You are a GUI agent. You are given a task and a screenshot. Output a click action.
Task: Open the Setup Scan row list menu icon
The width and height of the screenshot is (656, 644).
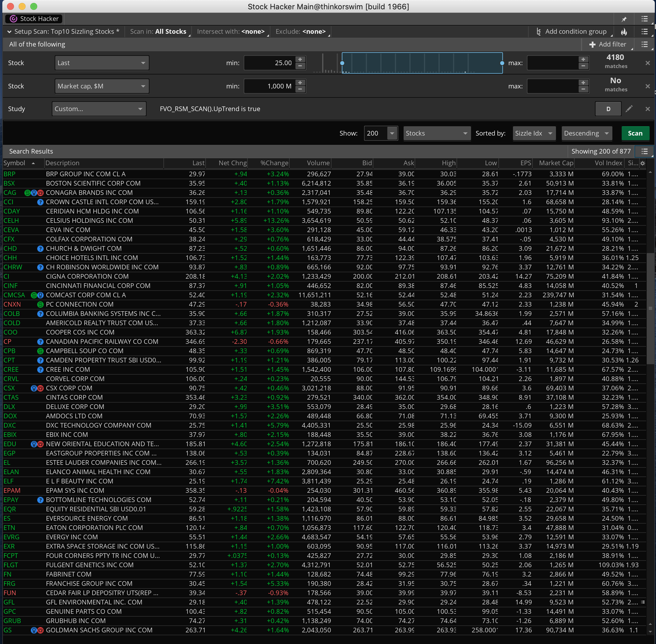(644, 31)
